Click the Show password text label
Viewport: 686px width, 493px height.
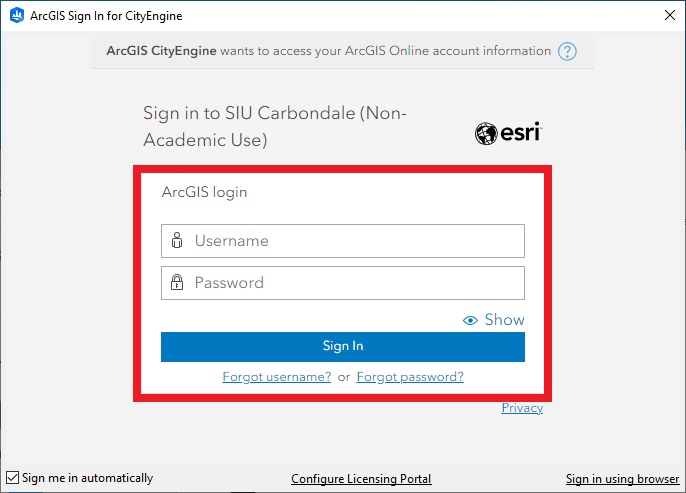(504, 320)
